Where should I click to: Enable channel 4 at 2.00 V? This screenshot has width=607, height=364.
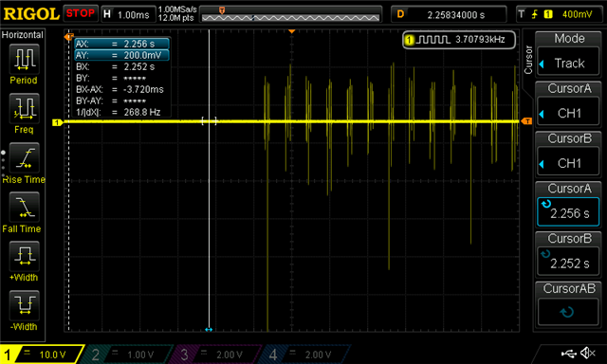click(305, 355)
